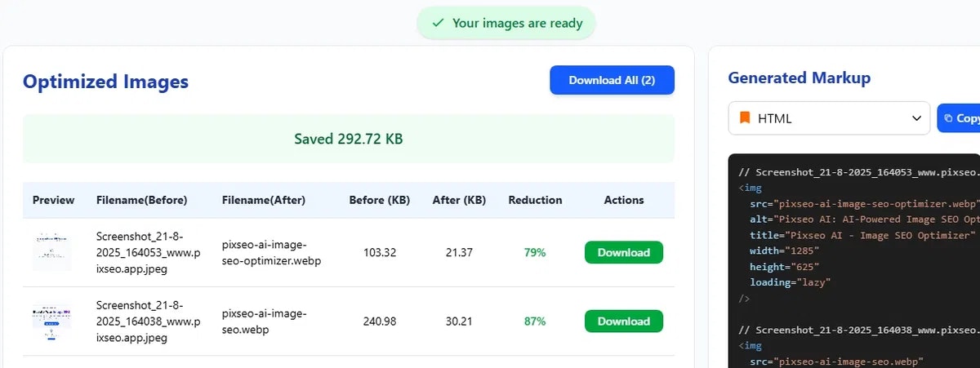Image resolution: width=980 pixels, height=368 pixels.
Task: Click the first loading="lazy" code line
Action: click(x=790, y=282)
